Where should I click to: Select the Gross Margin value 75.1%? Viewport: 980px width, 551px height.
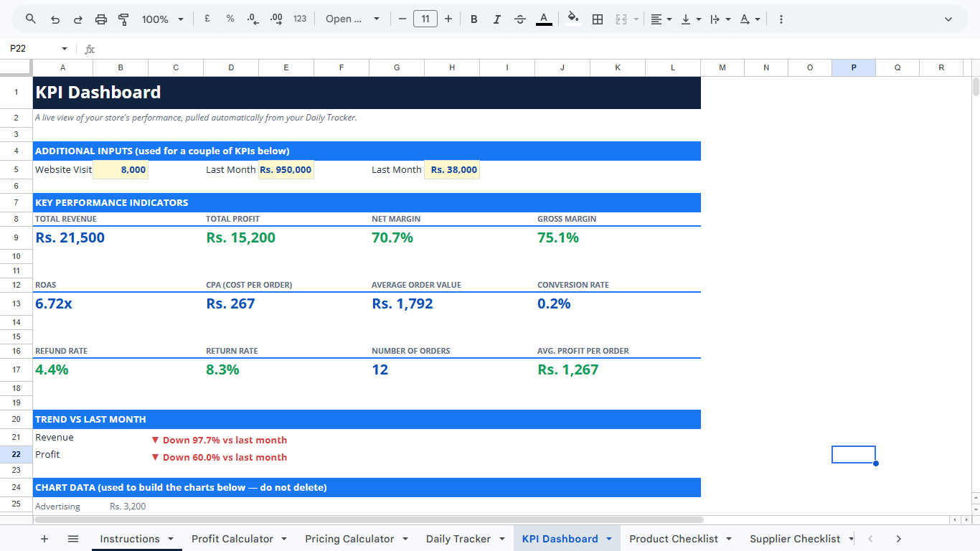click(x=558, y=237)
